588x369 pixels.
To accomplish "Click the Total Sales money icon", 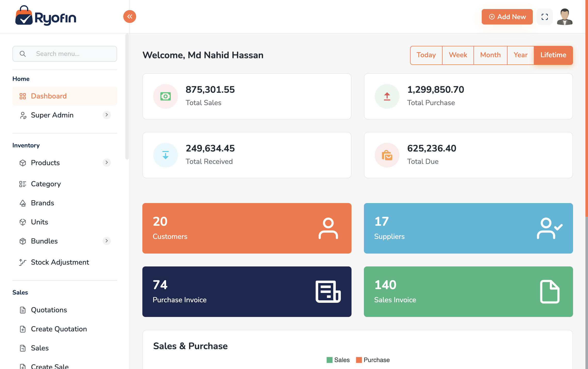I will (166, 96).
